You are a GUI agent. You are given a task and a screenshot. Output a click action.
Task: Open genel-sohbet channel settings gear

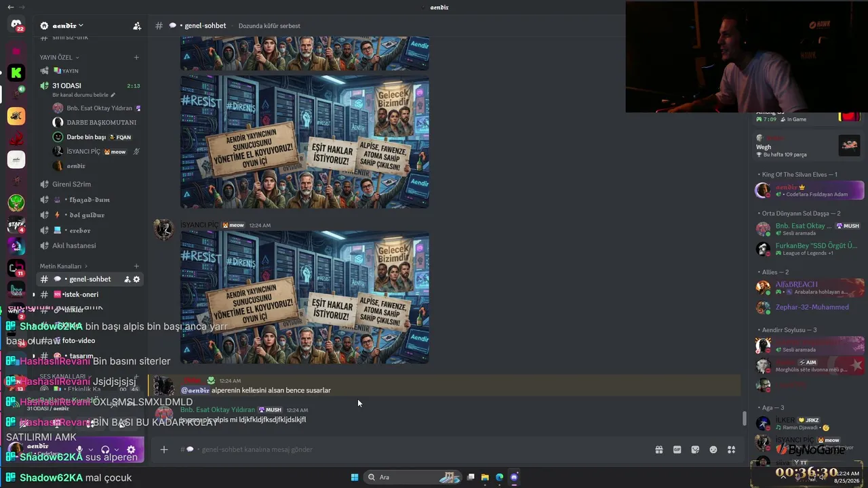pyautogui.click(x=136, y=279)
